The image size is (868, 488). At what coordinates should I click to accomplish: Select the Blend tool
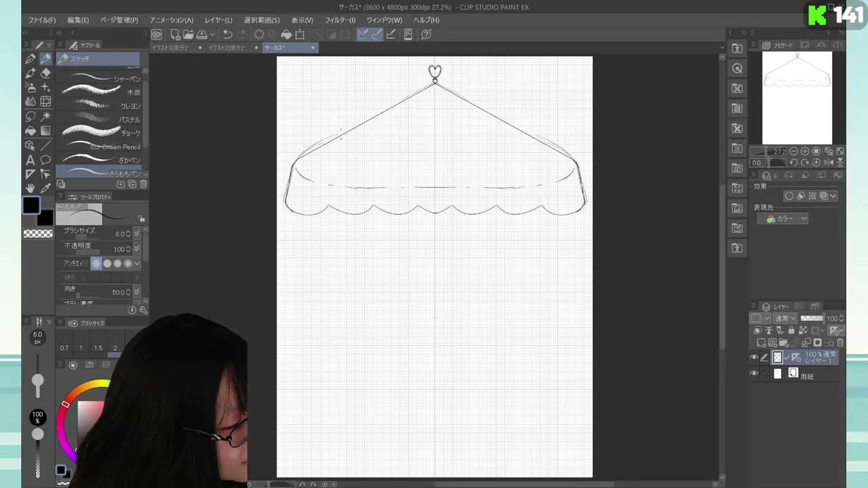point(31,102)
